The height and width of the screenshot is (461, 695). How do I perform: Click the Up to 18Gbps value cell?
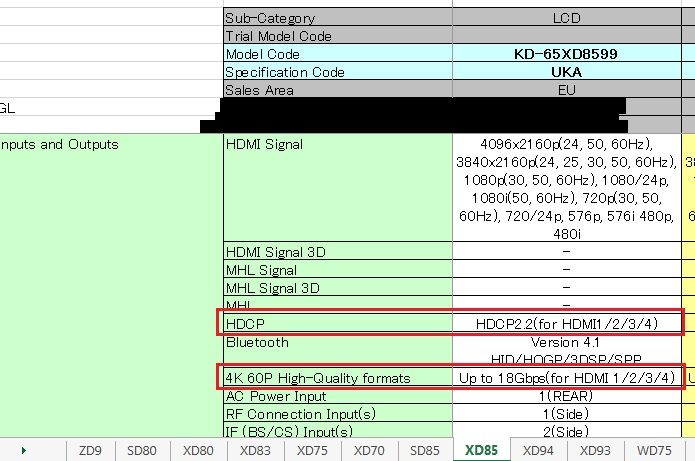point(566,378)
